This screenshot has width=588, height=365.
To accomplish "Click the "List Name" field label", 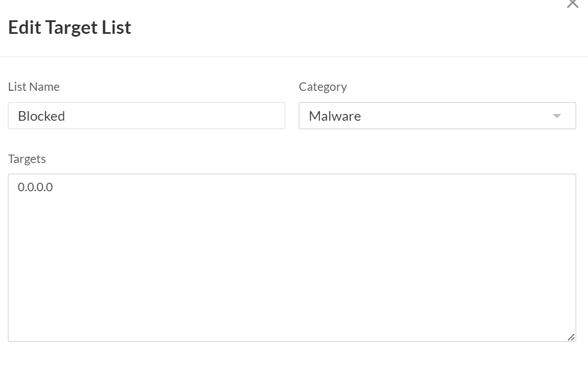I will [x=34, y=87].
